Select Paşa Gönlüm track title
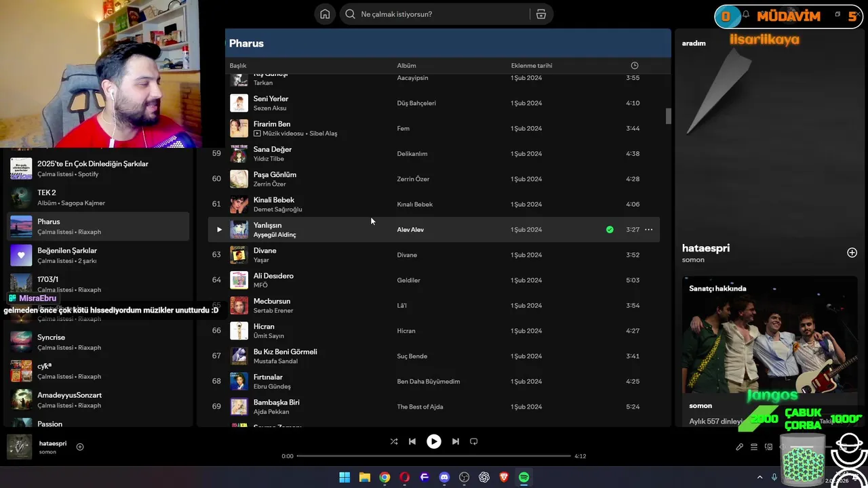868x488 pixels. pyautogui.click(x=275, y=175)
